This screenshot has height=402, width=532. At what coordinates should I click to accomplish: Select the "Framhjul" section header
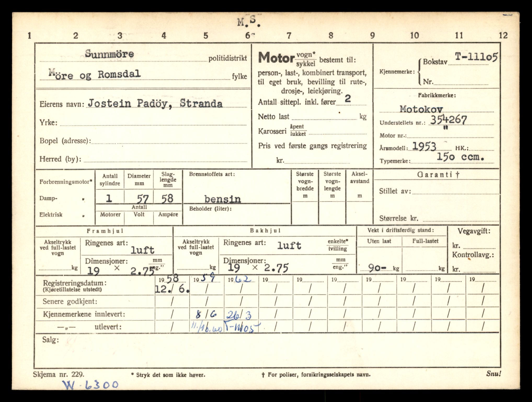coord(105,231)
